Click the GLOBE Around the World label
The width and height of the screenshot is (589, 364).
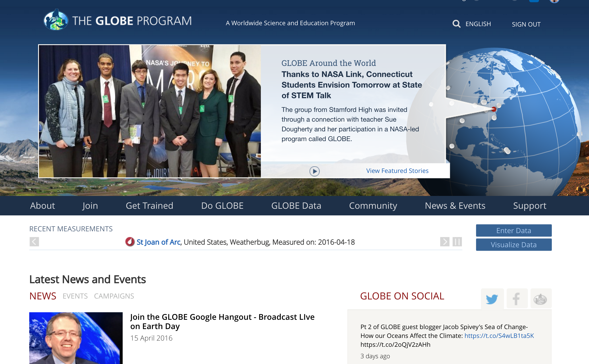[x=328, y=63]
